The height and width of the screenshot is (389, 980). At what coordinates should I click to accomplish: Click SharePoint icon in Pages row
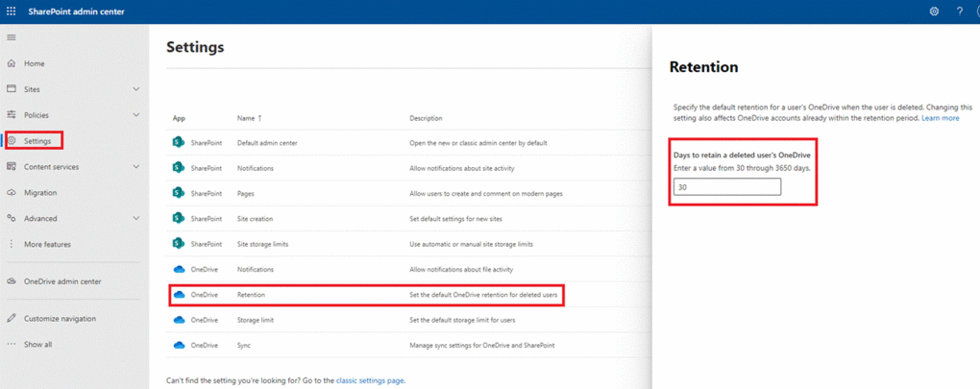pyautogui.click(x=178, y=194)
